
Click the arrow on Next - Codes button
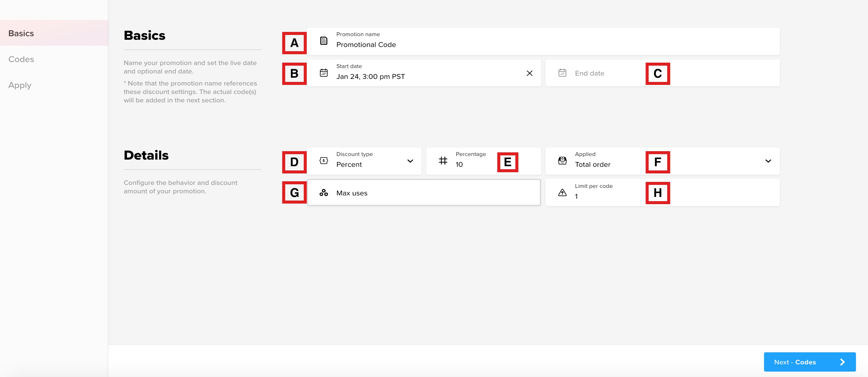tap(842, 362)
